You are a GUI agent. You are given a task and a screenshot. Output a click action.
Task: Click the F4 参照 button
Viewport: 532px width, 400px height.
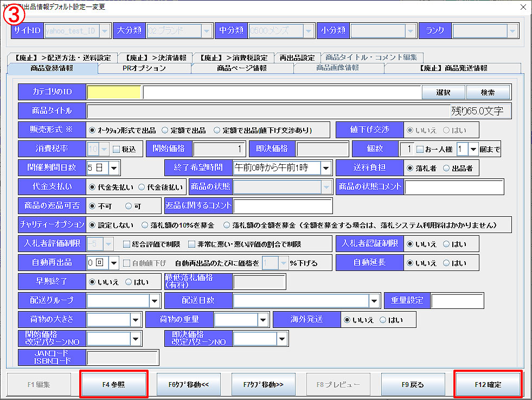click(113, 384)
